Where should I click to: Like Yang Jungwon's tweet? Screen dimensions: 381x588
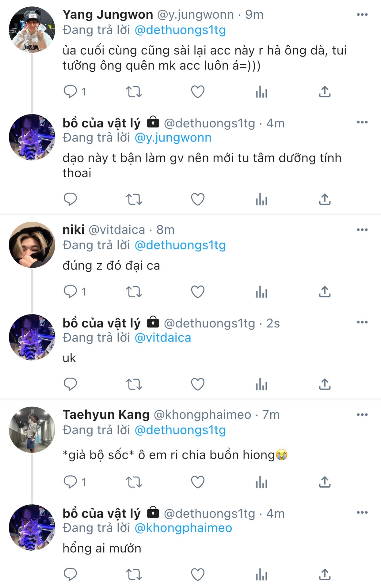pyautogui.click(x=198, y=92)
